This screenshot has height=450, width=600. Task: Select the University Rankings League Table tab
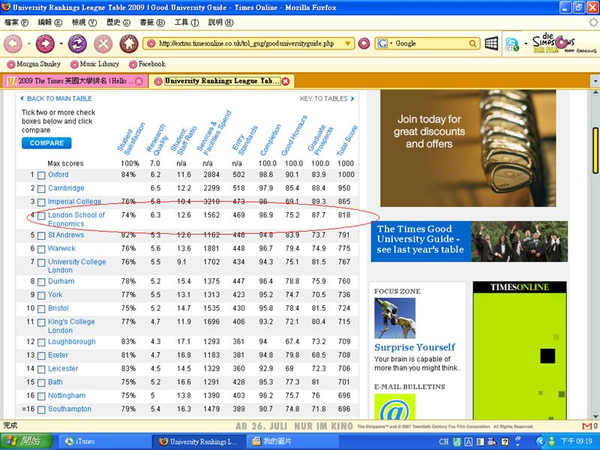click(x=222, y=81)
